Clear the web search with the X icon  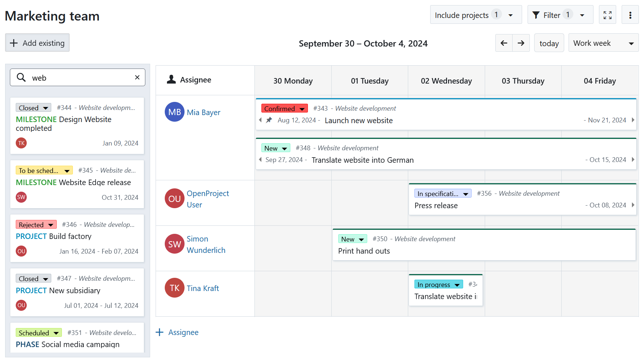pos(137,77)
